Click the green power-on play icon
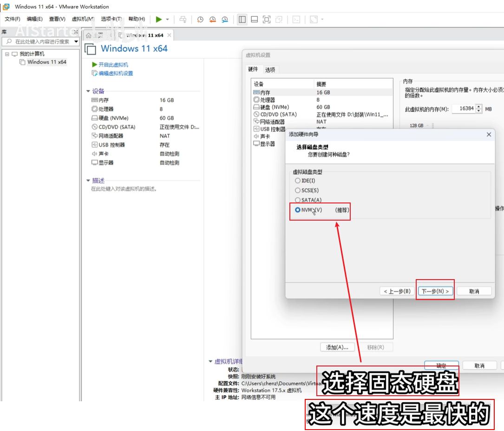 [x=159, y=20]
